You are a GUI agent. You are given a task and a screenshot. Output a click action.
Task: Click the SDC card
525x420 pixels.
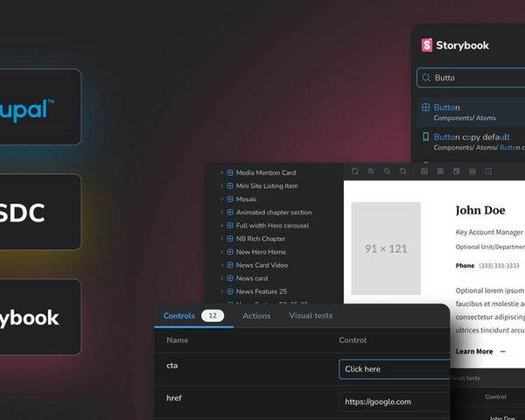tap(40, 212)
